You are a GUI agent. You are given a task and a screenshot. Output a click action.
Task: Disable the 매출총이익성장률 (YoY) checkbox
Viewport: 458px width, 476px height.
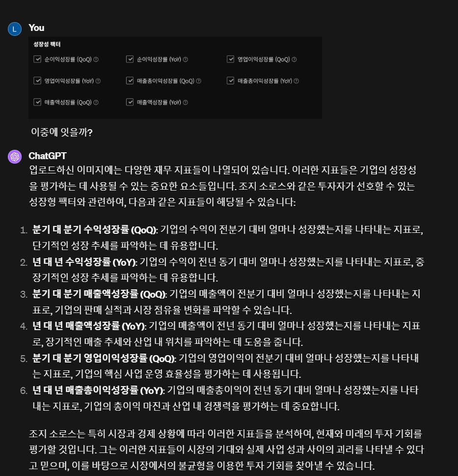coord(231,81)
